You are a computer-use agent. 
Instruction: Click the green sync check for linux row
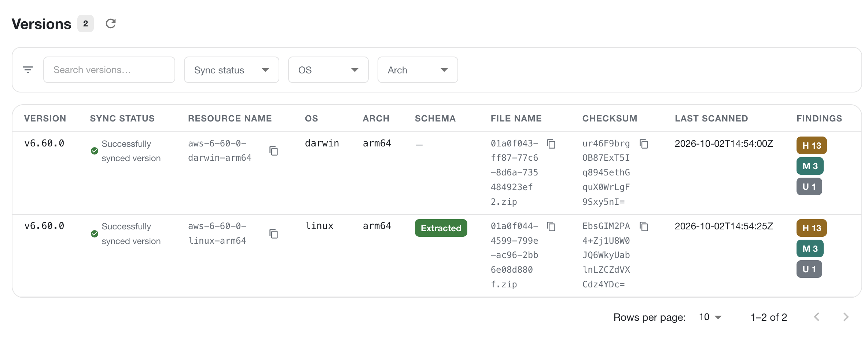click(95, 234)
